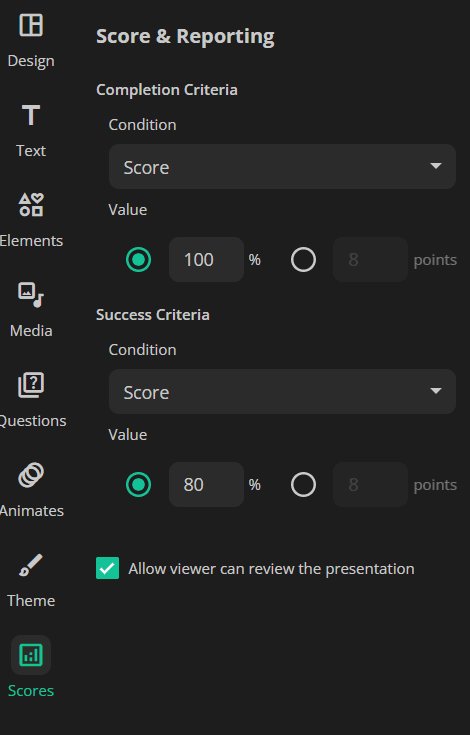This screenshot has width=470, height=735.
Task: Select percent radio under Success Criteria
Action: point(139,485)
